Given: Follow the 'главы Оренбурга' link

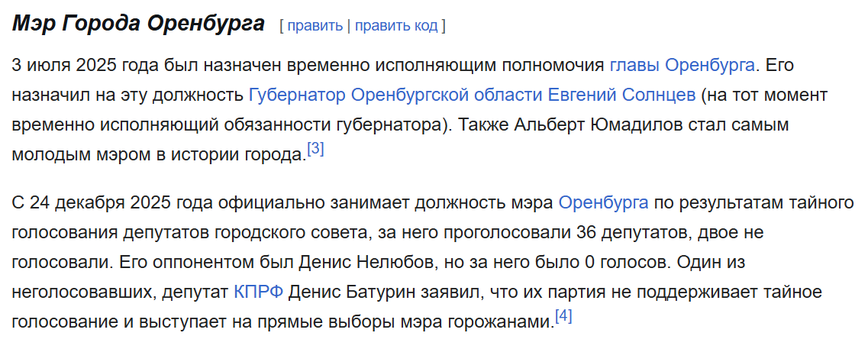Looking at the screenshot, I should point(682,66).
